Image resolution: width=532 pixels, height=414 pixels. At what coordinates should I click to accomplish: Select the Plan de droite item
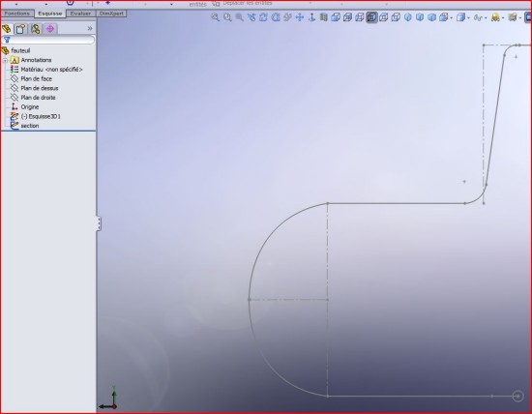(x=38, y=98)
